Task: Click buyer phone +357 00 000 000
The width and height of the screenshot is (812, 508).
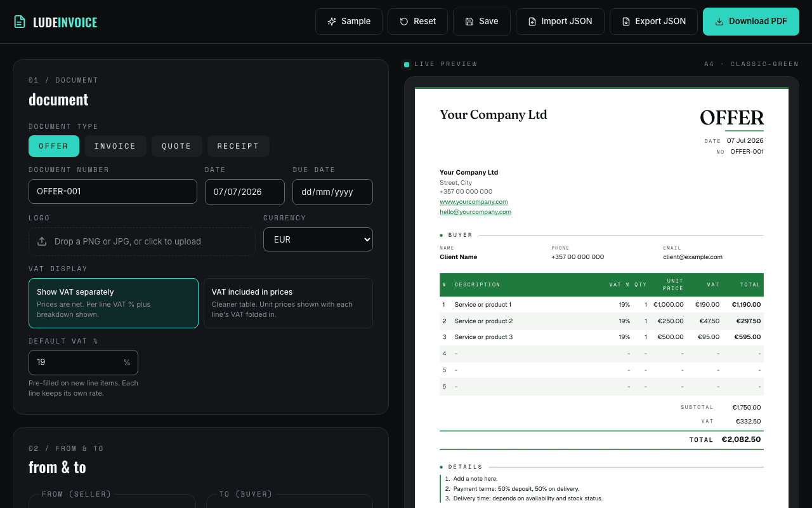Action: pyautogui.click(x=578, y=257)
